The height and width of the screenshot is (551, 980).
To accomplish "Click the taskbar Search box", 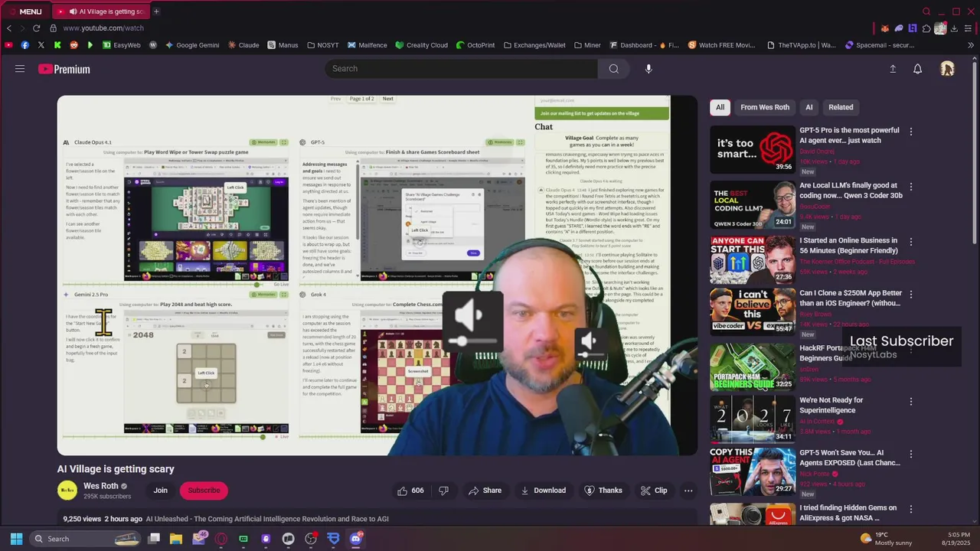I will (87, 539).
